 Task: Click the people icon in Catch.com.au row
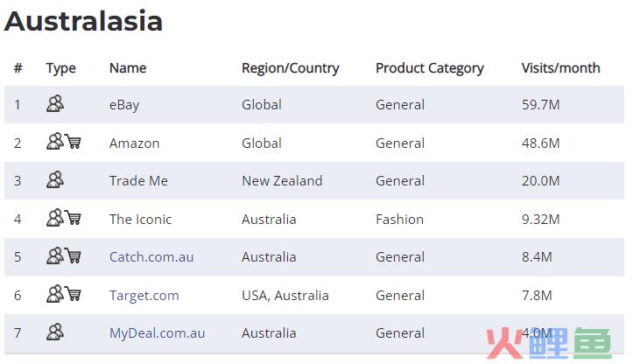coord(55,255)
